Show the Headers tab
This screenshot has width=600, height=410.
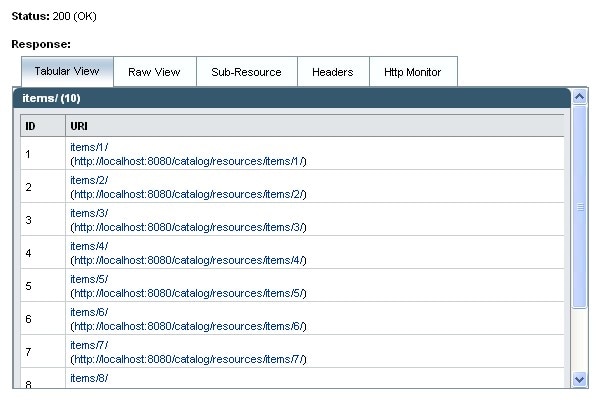coord(332,72)
